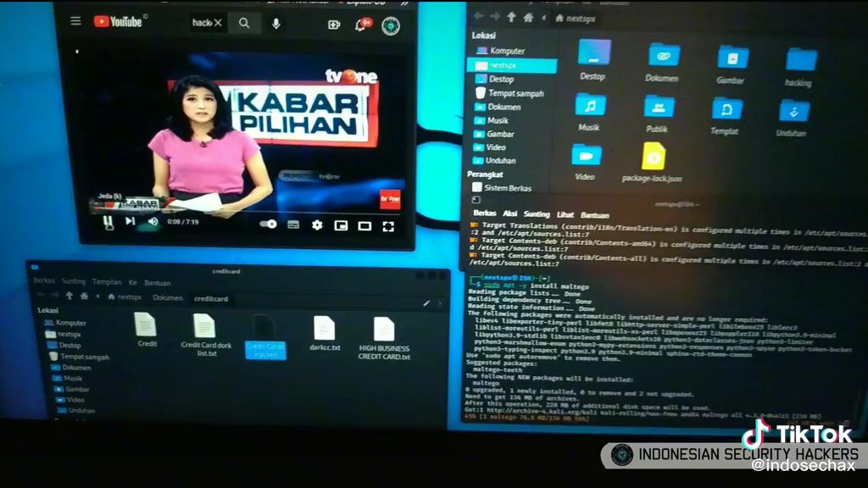Toggle the autoplay switch in the player

[269, 225]
